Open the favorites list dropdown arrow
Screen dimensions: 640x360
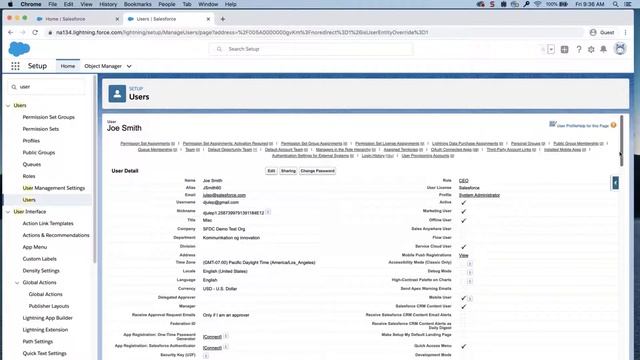(551, 49)
